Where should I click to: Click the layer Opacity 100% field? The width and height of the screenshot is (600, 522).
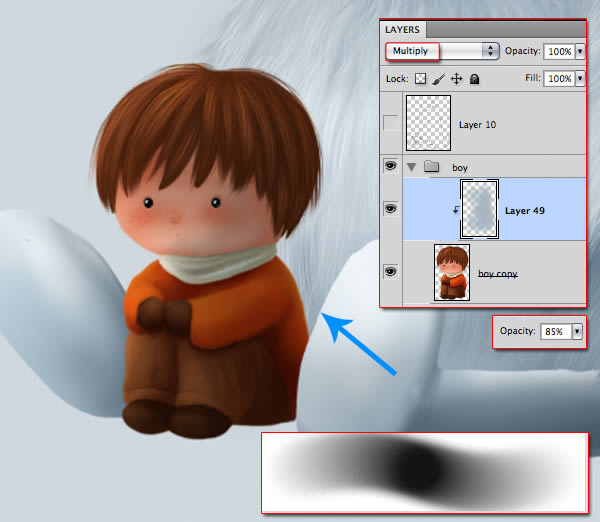click(x=559, y=51)
